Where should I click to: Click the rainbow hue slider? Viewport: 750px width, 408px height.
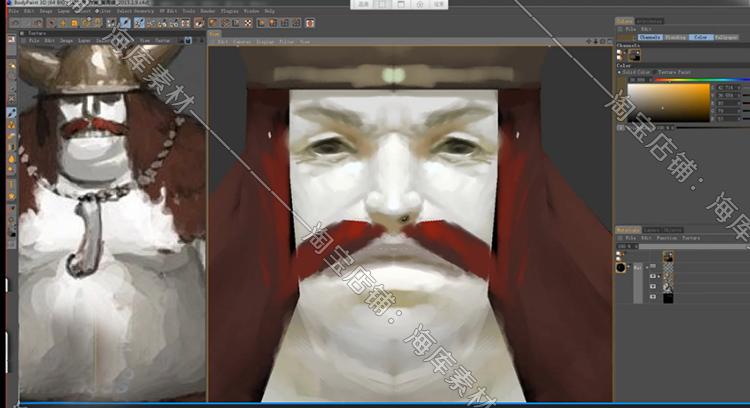tap(702, 80)
